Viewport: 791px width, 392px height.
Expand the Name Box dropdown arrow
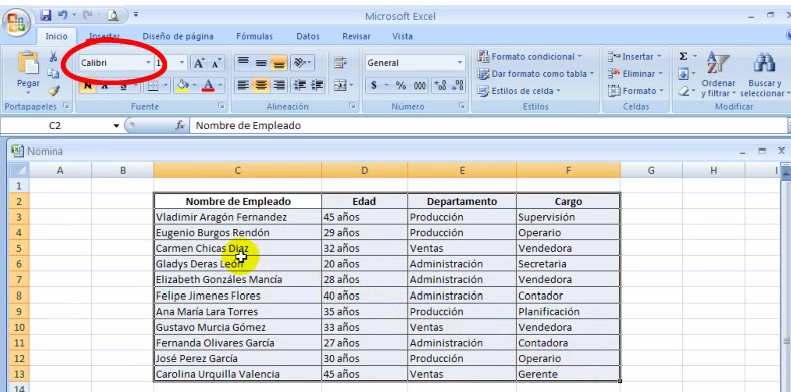(117, 126)
